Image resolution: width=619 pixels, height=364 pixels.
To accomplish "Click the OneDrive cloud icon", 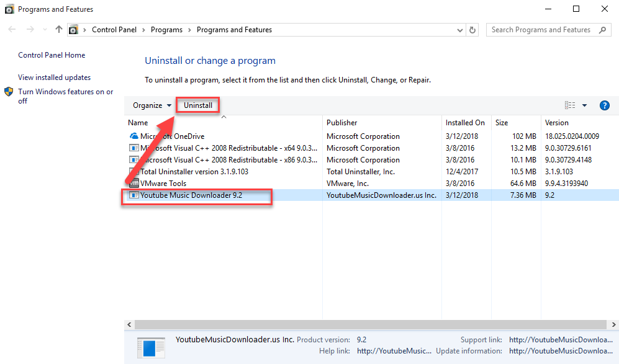I will 134,136.
